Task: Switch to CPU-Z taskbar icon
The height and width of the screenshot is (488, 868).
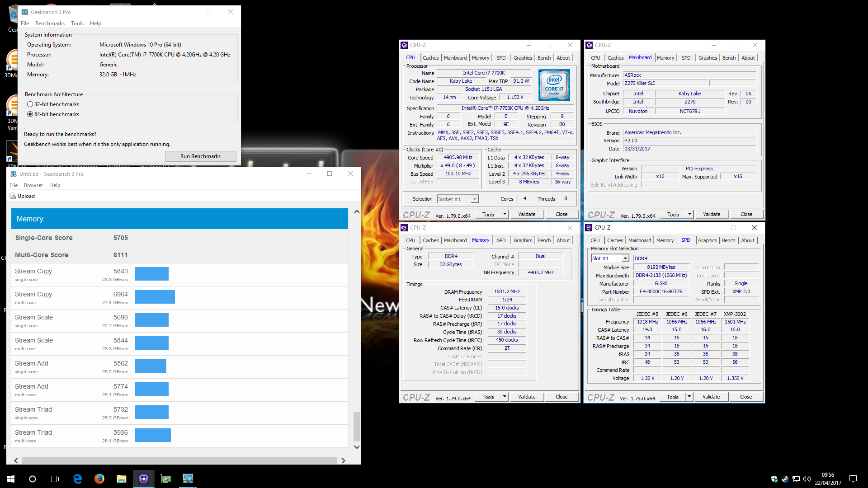Action: pyautogui.click(x=144, y=479)
